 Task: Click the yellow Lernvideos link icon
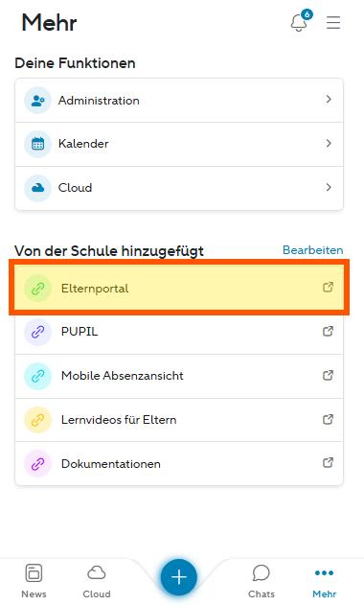point(37,420)
